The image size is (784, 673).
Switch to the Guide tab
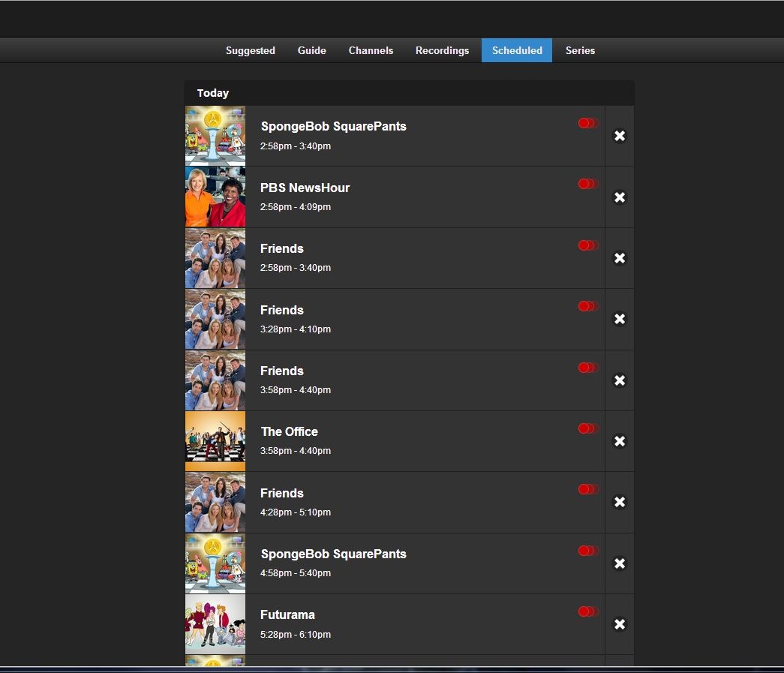[x=312, y=50]
